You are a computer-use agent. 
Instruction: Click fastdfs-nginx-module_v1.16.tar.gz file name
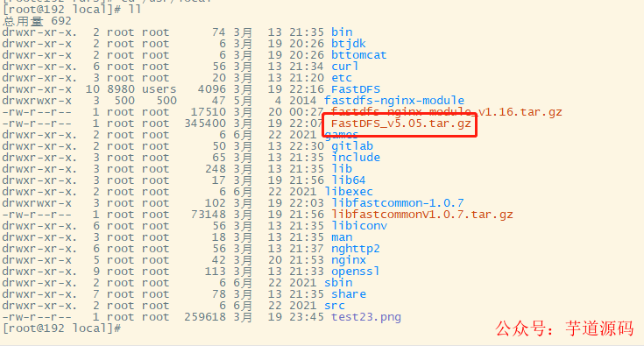tap(447, 112)
